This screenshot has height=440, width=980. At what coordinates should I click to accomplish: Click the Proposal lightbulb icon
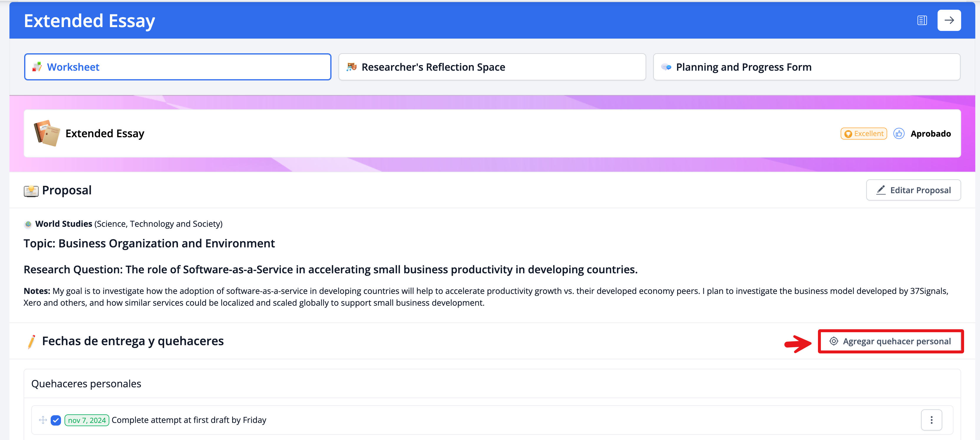tap(31, 191)
